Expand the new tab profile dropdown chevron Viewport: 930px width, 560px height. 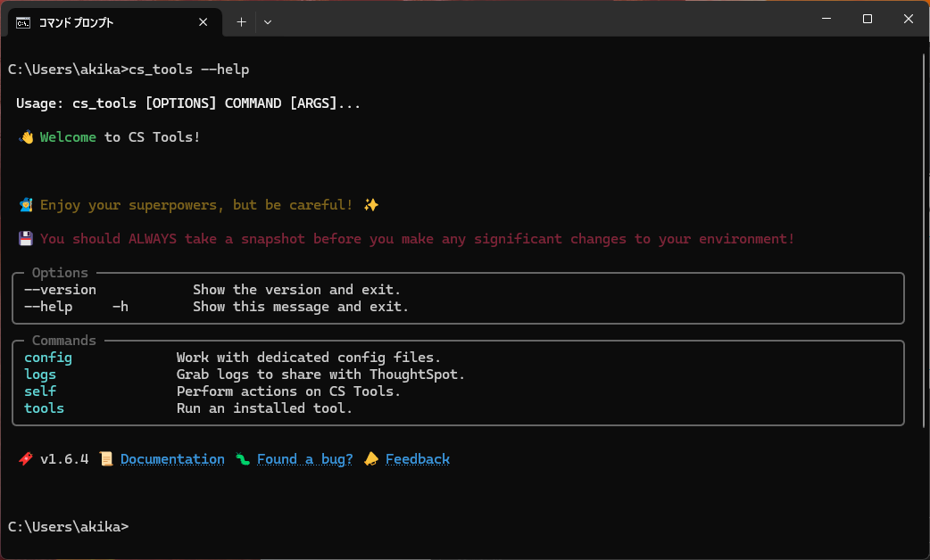[268, 21]
